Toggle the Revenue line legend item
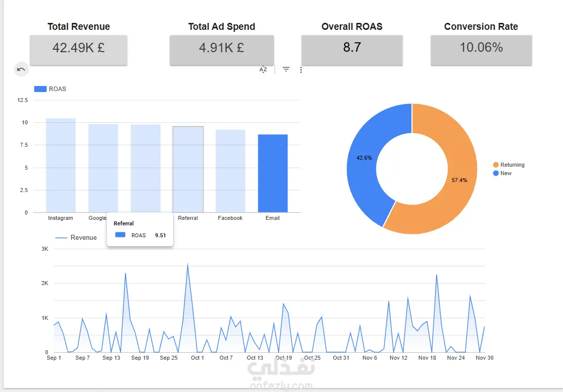Viewport: 563px width, 392px height. [x=76, y=238]
